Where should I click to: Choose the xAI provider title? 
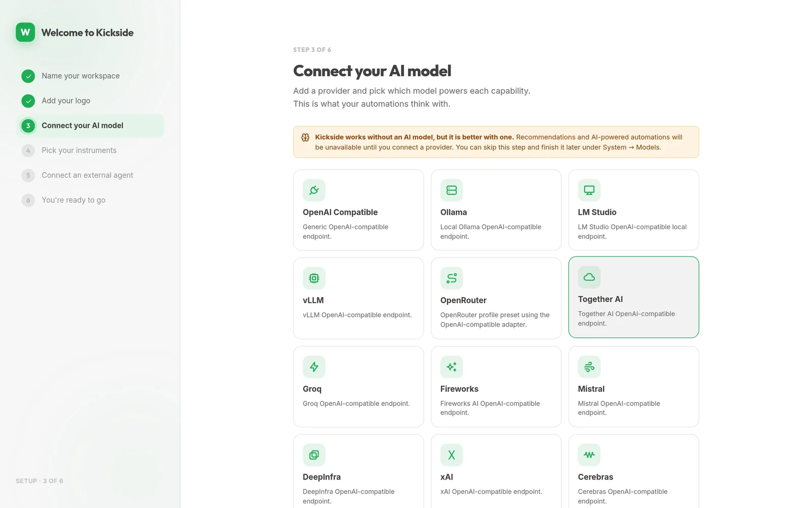coord(447,478)
